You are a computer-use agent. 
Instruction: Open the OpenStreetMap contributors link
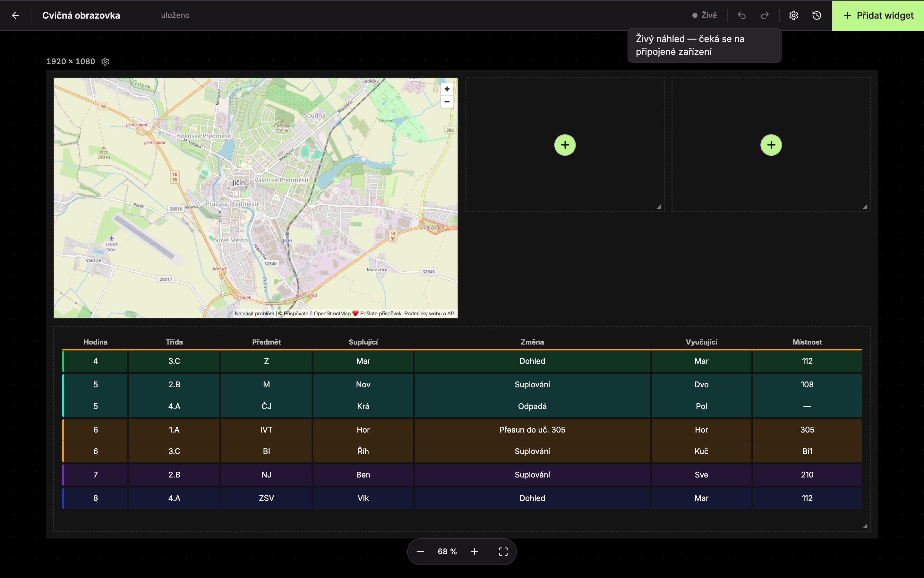[x=317, y=313]
